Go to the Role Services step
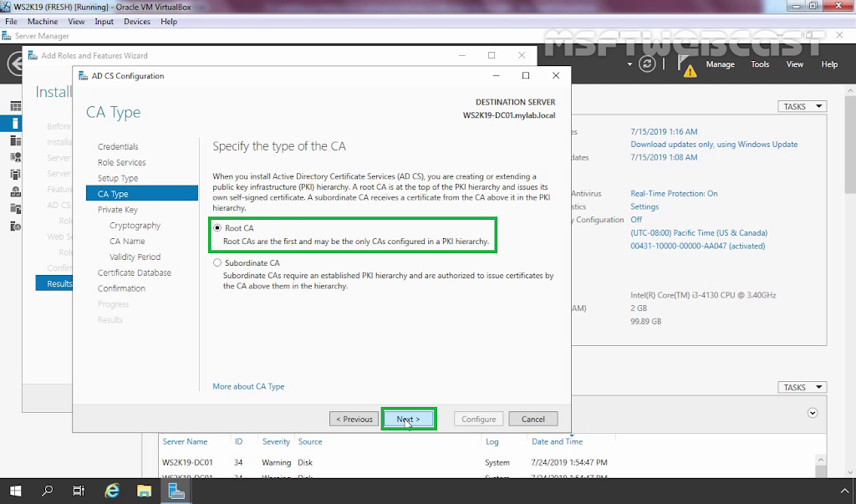Screen dimensions: 856x504 122,162
